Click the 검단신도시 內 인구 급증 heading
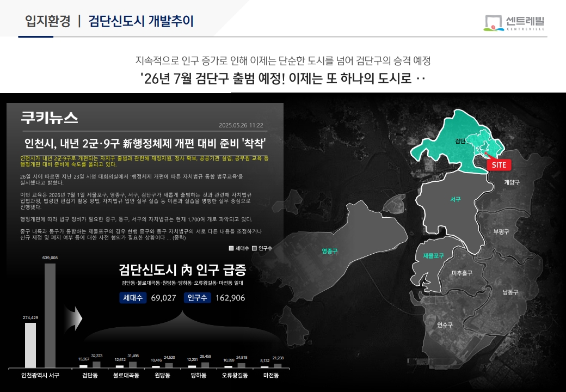Image resolution: width=566 pixels, height=392 pixels. coord(183,269)
